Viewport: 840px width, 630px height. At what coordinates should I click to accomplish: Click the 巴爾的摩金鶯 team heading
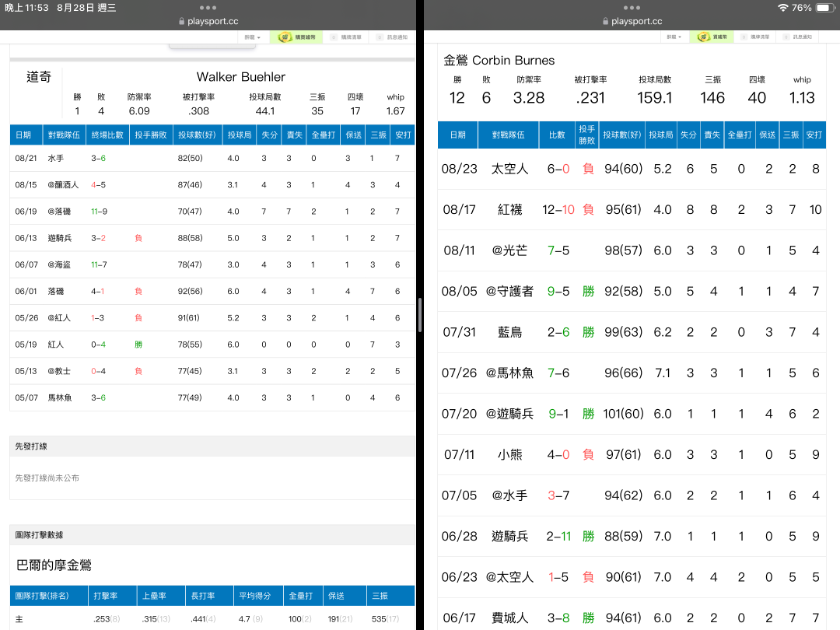(54, 565)
